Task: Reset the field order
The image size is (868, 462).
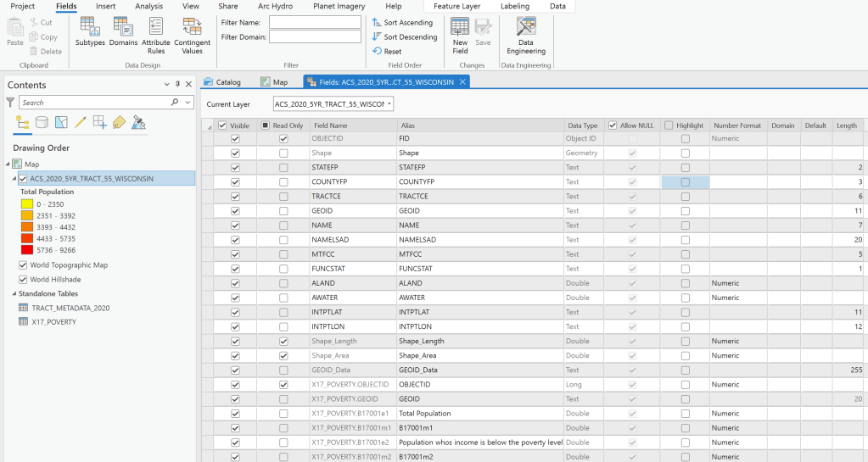Action: [x=387, y=52]
